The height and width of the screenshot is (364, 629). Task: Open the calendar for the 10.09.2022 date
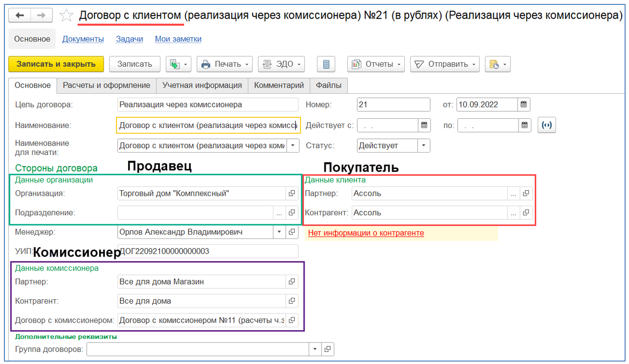pyautogui.click(x=524, y=104)
